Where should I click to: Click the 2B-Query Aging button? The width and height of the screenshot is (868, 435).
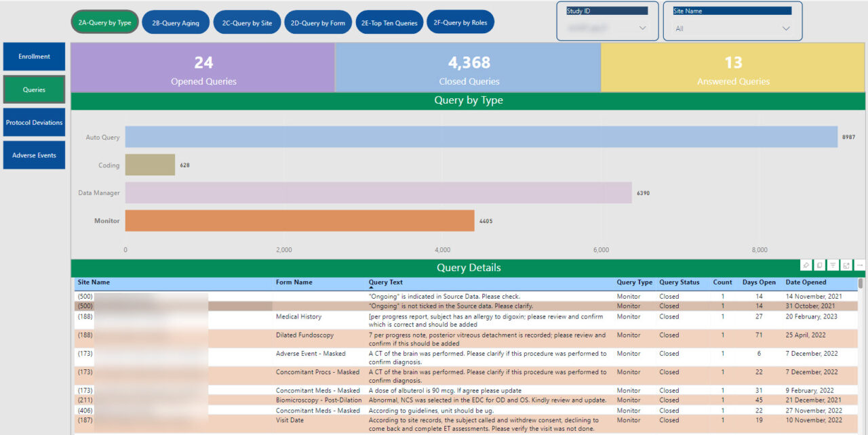coord(176,21)
